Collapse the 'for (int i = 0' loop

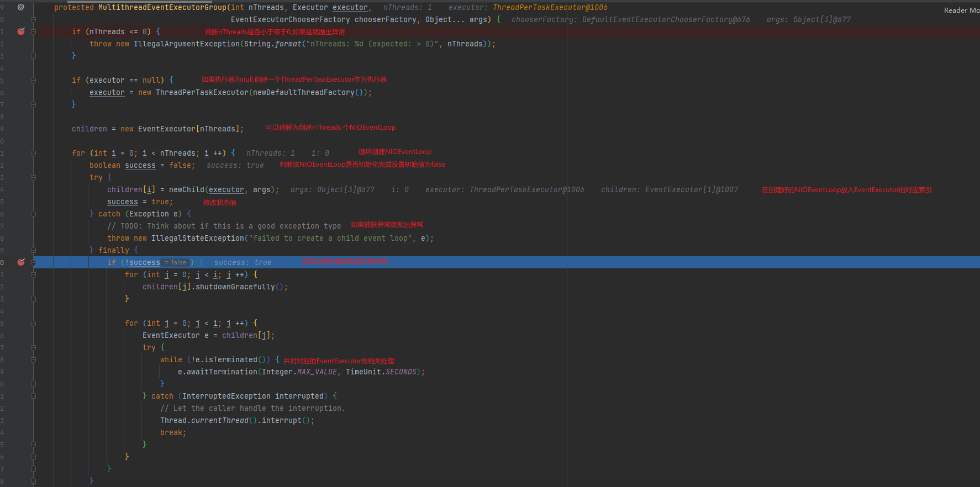tap(33, 153)
